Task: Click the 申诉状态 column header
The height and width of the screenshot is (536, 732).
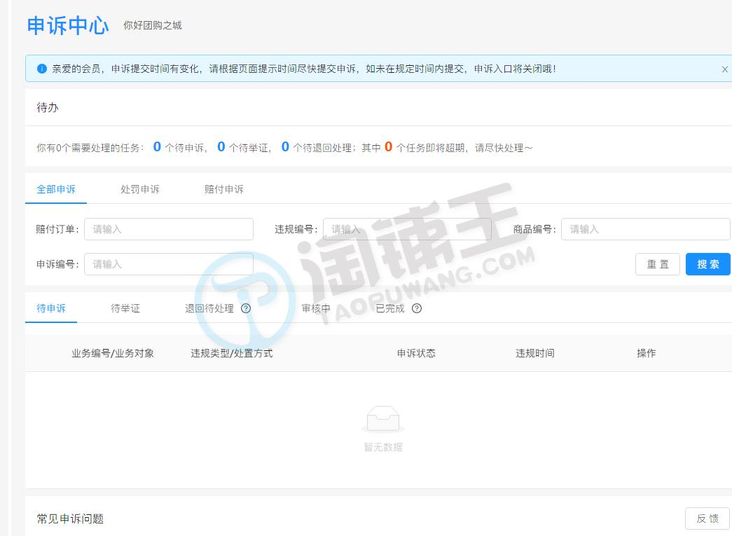Action: pyautogui.click(x=416, y=353)
